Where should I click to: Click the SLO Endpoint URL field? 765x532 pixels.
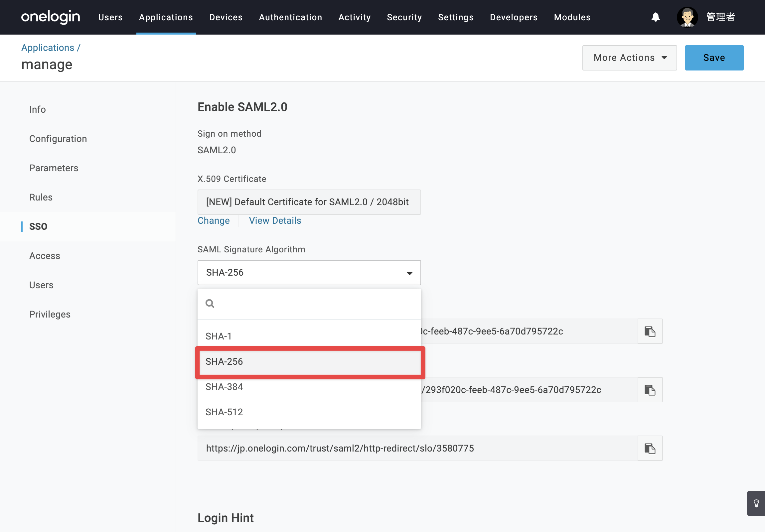click(x=417, y=449)
